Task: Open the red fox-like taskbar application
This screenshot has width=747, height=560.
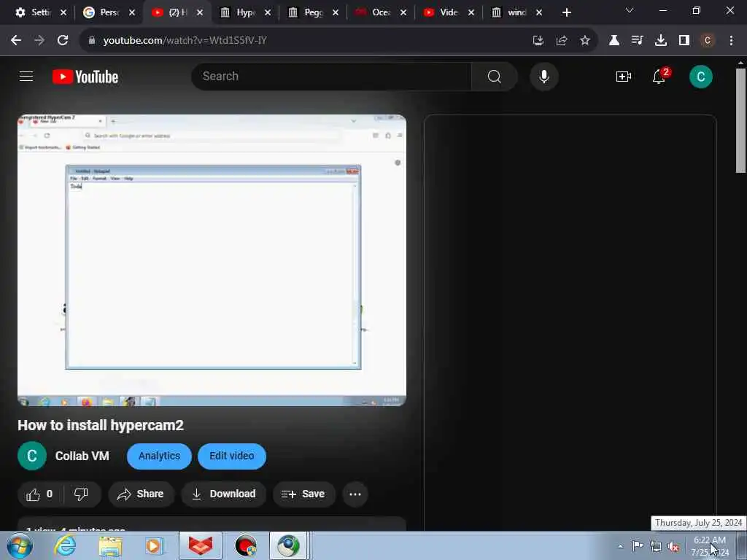Action: tap(200, 546)
